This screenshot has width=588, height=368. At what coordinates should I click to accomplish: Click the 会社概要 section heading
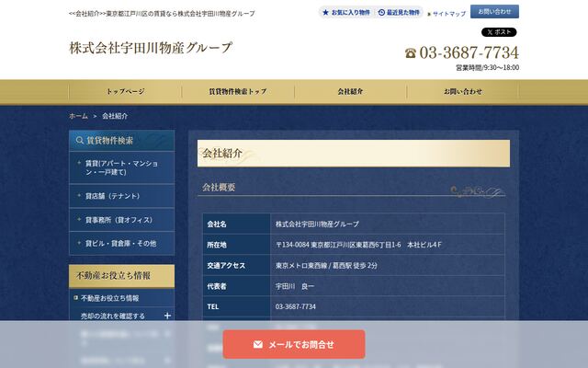(x=219, y=187)
